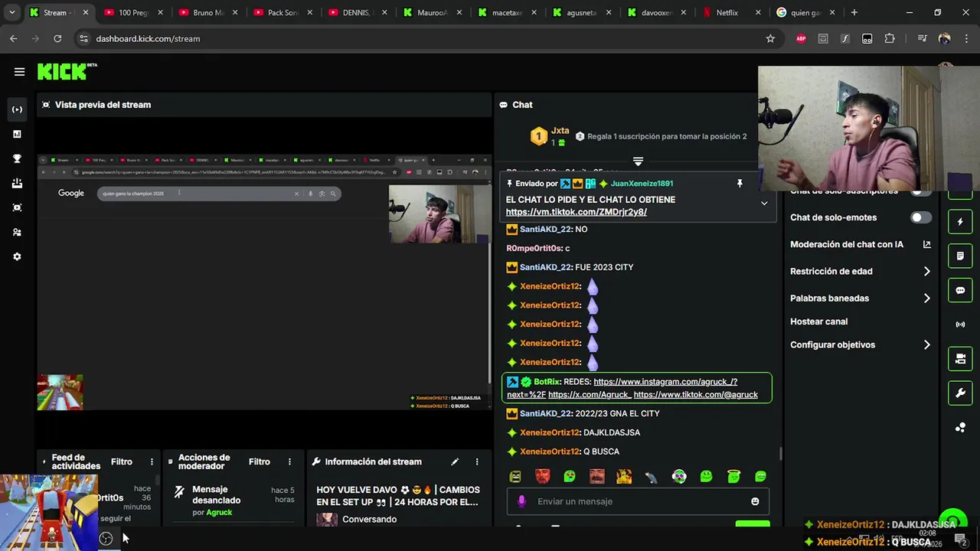The height and width of the screenshot is (551, 980).
Task: Click Agruck name in Mensaje desanclado entry
Action: [219, 513]
